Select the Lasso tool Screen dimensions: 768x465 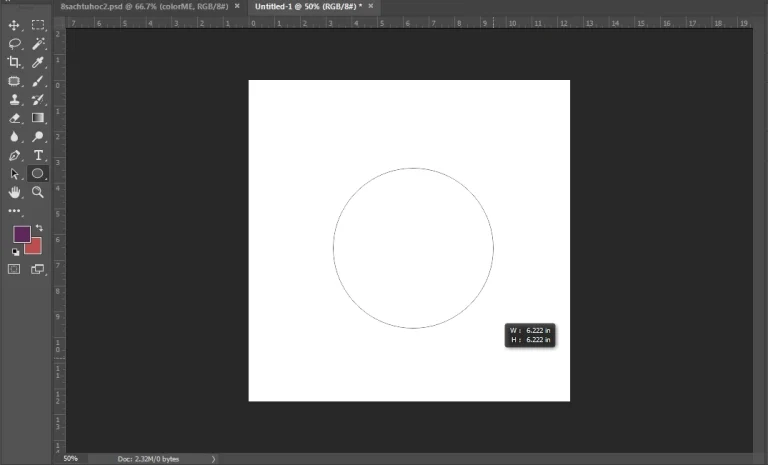coord(14,44)
